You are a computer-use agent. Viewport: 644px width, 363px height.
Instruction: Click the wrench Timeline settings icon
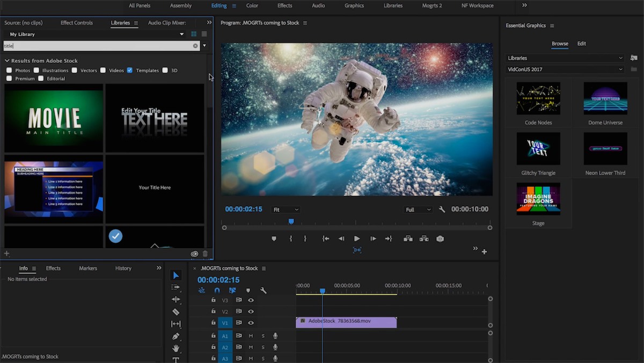click(x=262, y=290)
